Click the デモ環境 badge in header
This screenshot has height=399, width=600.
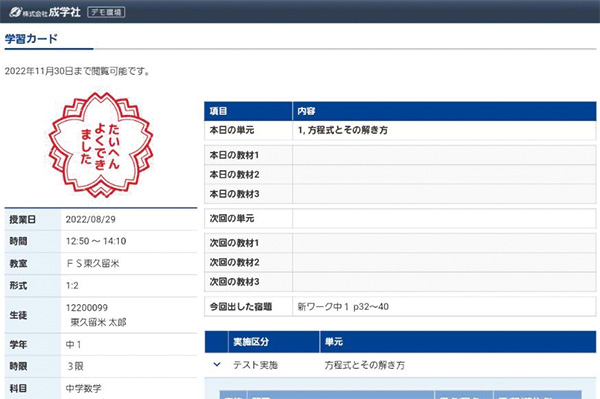coord(106,12)
